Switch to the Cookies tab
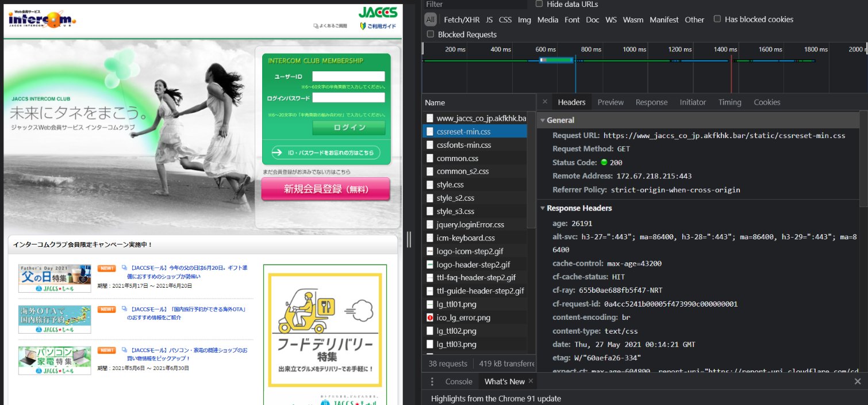868x405 pixels. pos(767,102)
